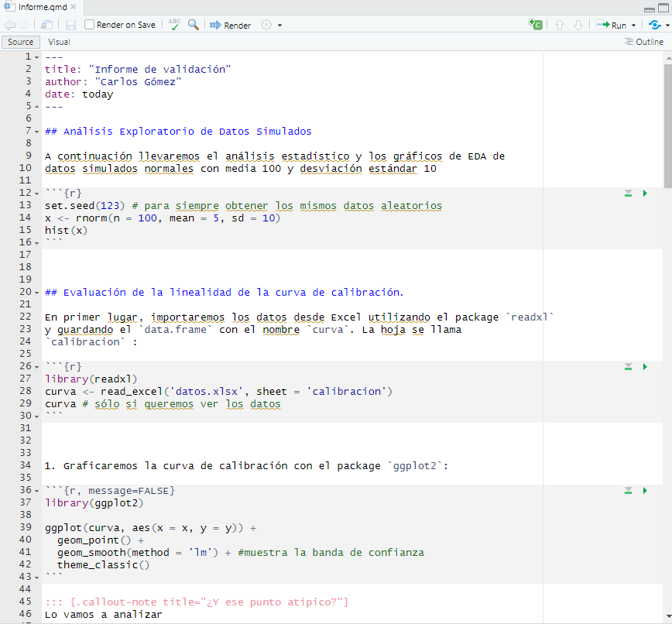Click show in new window icon
672x624 pixels.
(x=47, y=25)
